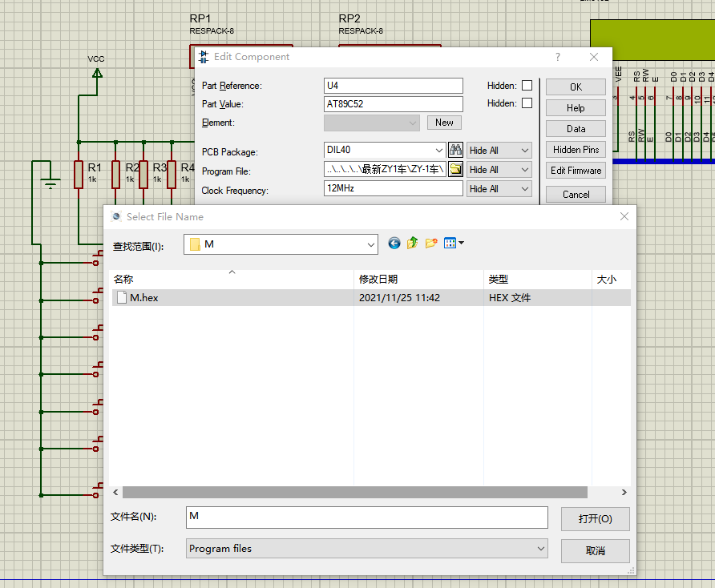Viewport: 715px width, 588px height.
Task: Open Hide All dropdown for PCB Package
Action: (499, 151)
